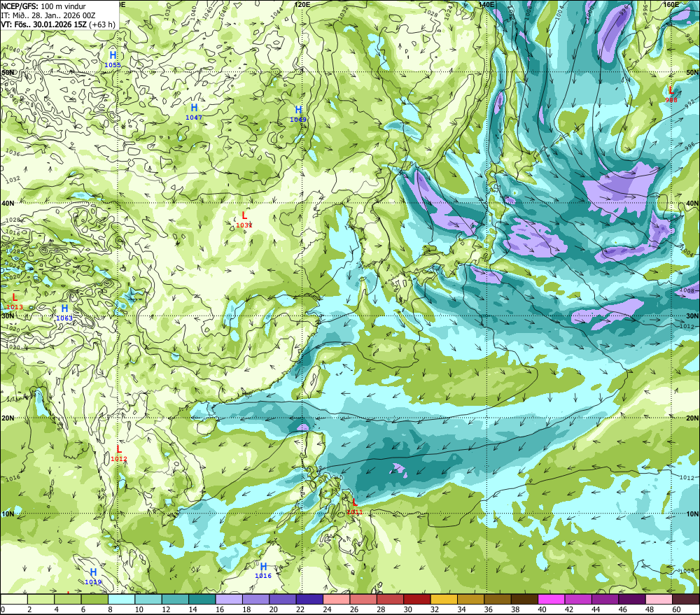Select the 'IT: Mið.. 28. Jan.. 2026 00Z' line
Screen dimensions: 700x615
pyautogui.click(x=48, y=15)
